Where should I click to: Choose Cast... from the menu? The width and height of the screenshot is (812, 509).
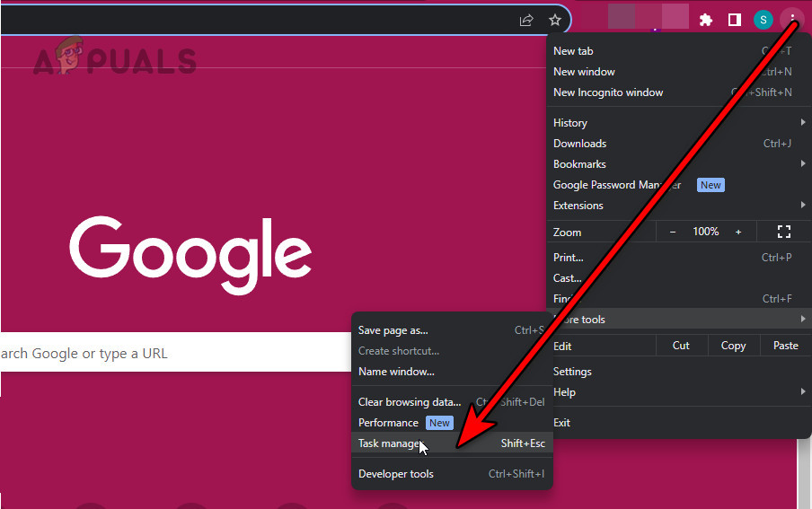[679, 278]
